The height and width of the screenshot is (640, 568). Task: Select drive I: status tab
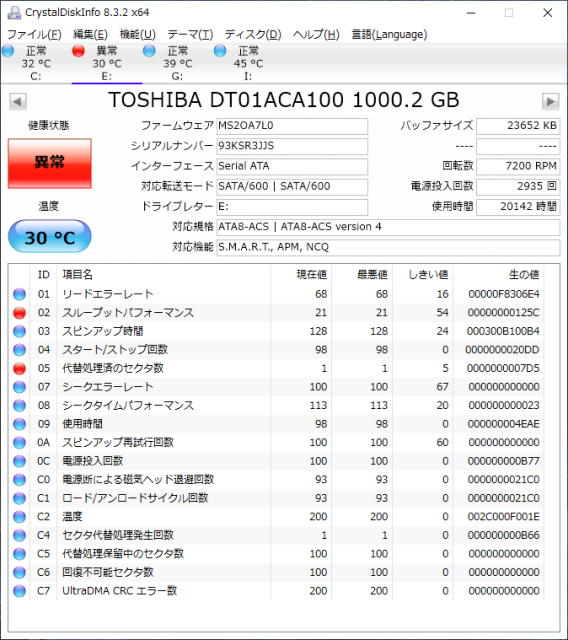click(248, 63)
